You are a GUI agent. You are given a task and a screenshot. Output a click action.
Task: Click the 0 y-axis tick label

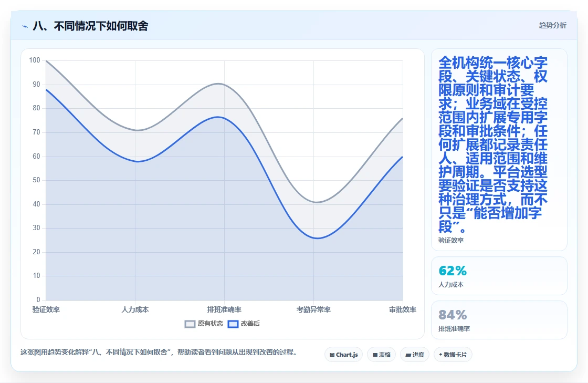click(38, 299)
